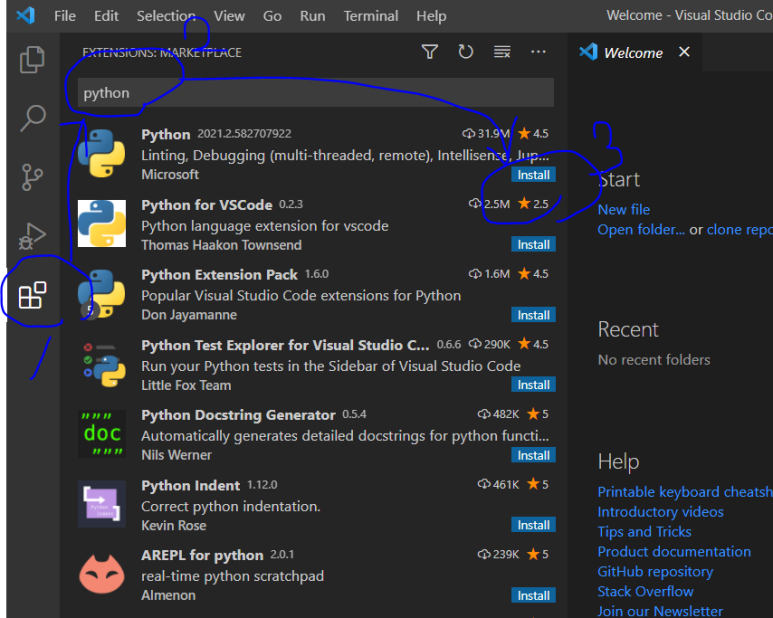
Task: Install Python Test Explorer extension
Action: (x=533, y=385)
